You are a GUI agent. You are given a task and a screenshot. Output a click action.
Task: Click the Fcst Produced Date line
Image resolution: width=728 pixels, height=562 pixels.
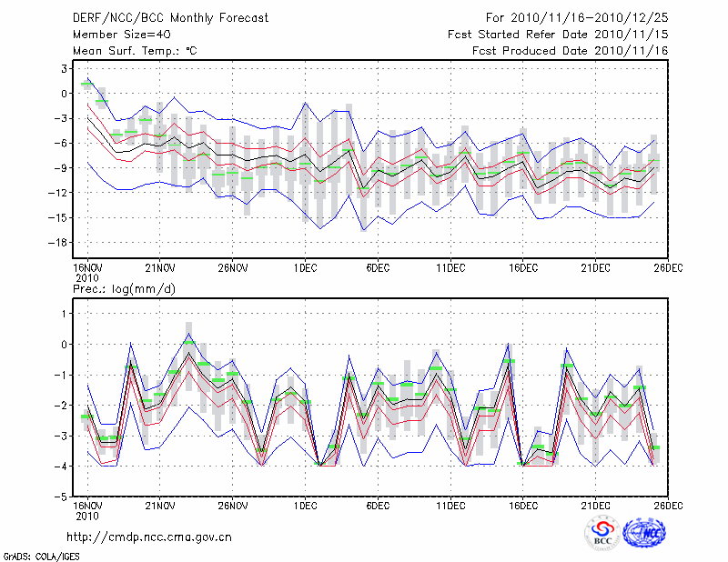[570, 51]
